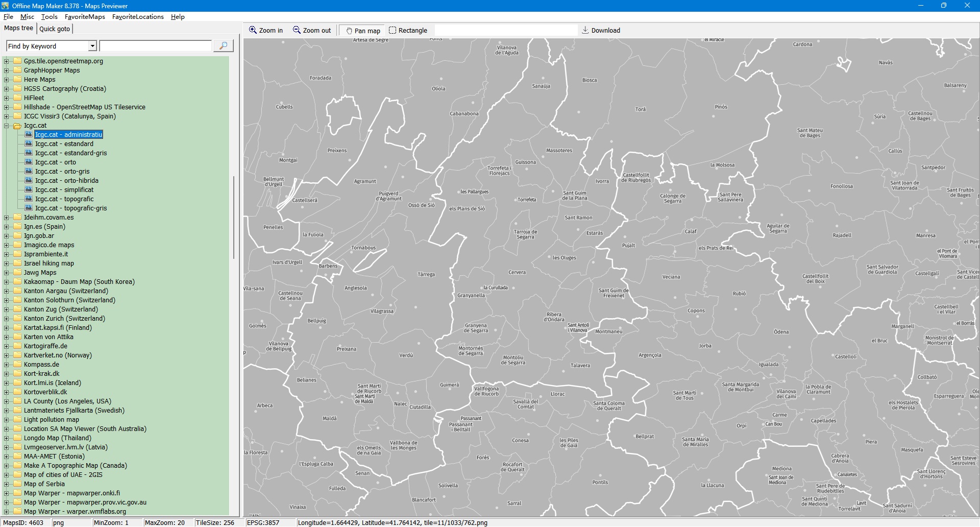The image size is (980, 527).
Task: Click the Download arrow icon
Action: (x=585, y=30)
